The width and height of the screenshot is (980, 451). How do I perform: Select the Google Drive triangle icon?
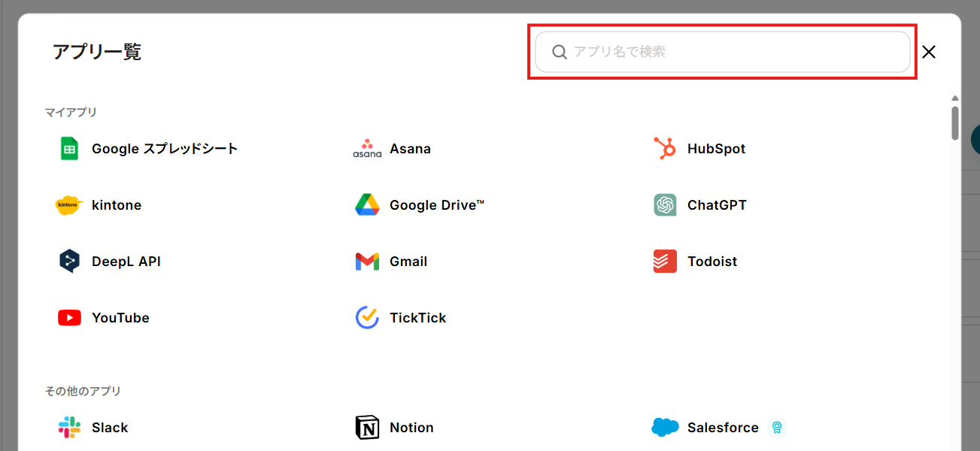coord(367,205)
